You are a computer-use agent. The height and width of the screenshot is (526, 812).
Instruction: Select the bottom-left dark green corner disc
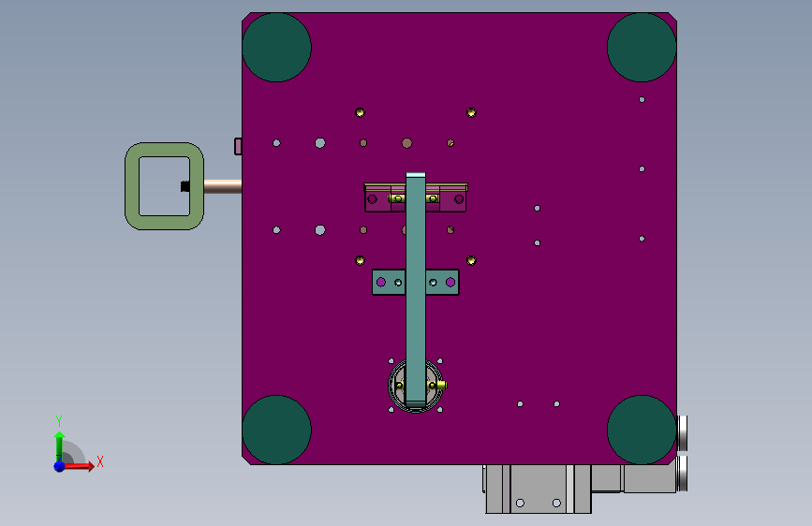(x=276, y=430)
